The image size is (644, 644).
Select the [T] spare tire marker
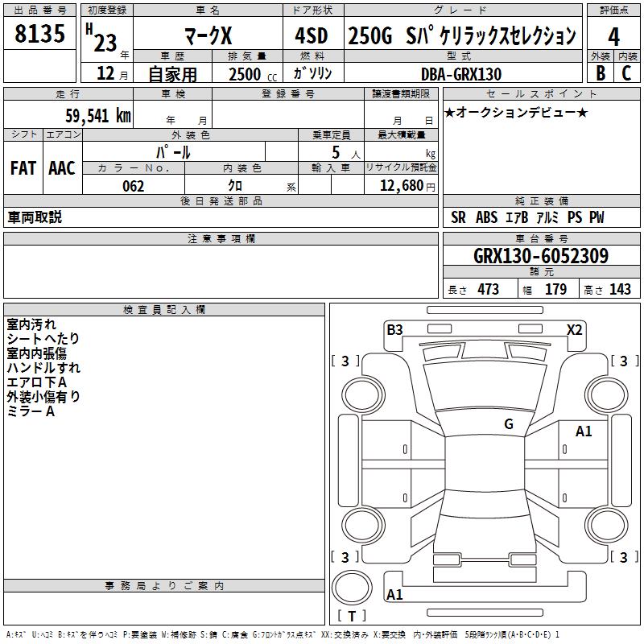[351, 617]
